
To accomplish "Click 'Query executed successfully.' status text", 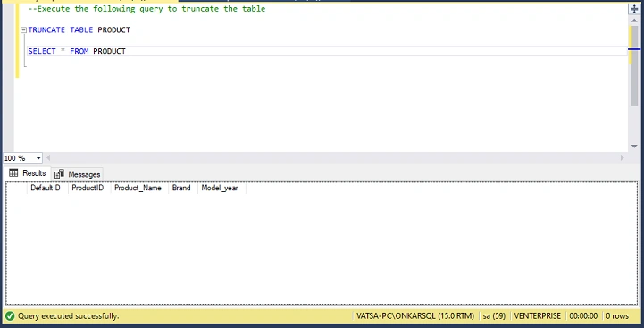I will (x=68, y=316).
